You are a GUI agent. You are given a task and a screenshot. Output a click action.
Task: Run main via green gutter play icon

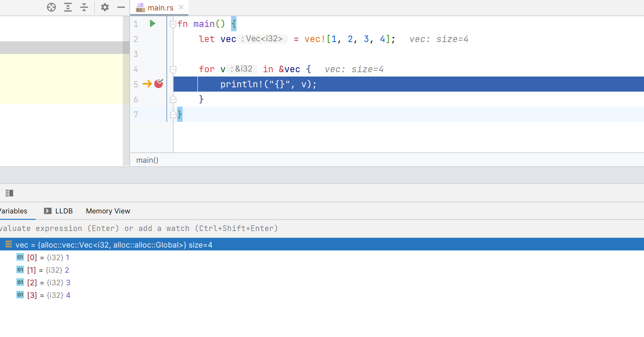pyautogui.click(x=152, y=23)
